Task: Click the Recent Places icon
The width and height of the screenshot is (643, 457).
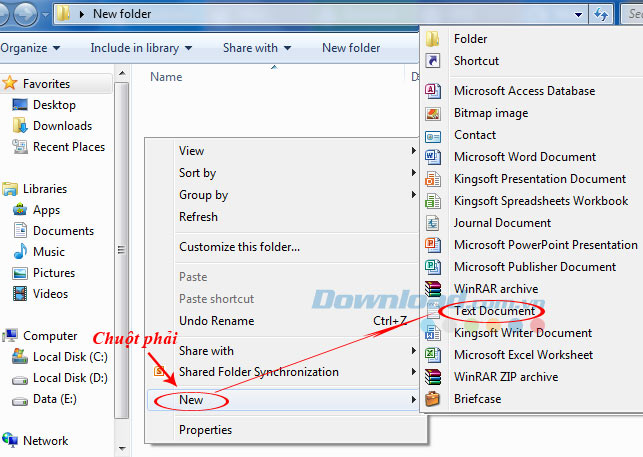Action: [x=20, y=147]
